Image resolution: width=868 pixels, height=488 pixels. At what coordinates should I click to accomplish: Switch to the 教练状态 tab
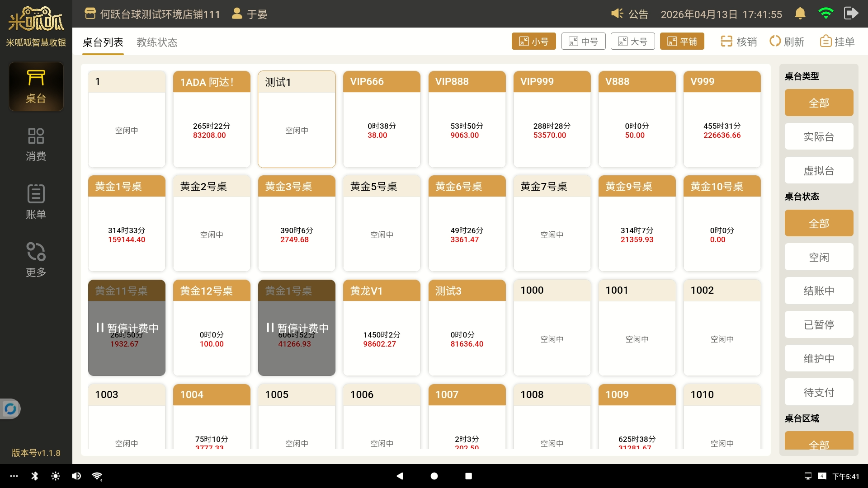(157, 42)
